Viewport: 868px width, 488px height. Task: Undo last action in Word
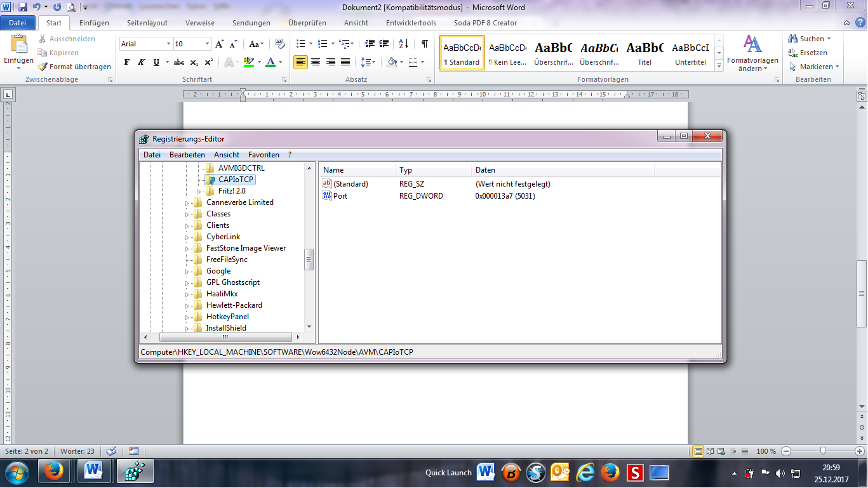[x=37, y=7]
